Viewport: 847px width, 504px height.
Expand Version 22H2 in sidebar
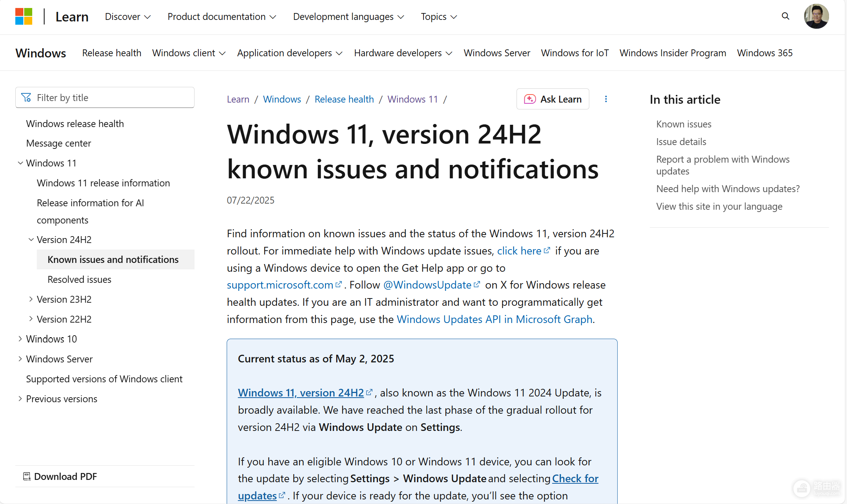[x=31, y=319]
